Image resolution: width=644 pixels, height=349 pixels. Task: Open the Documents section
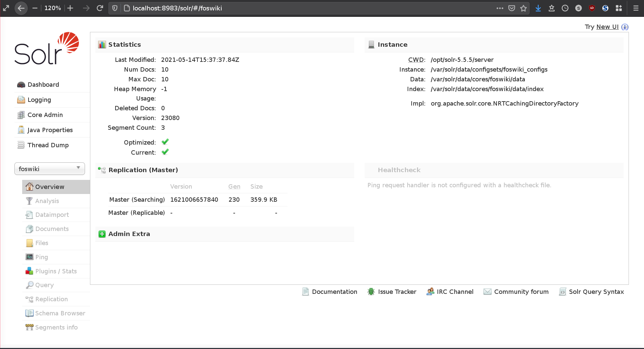[x=52, y=229]
